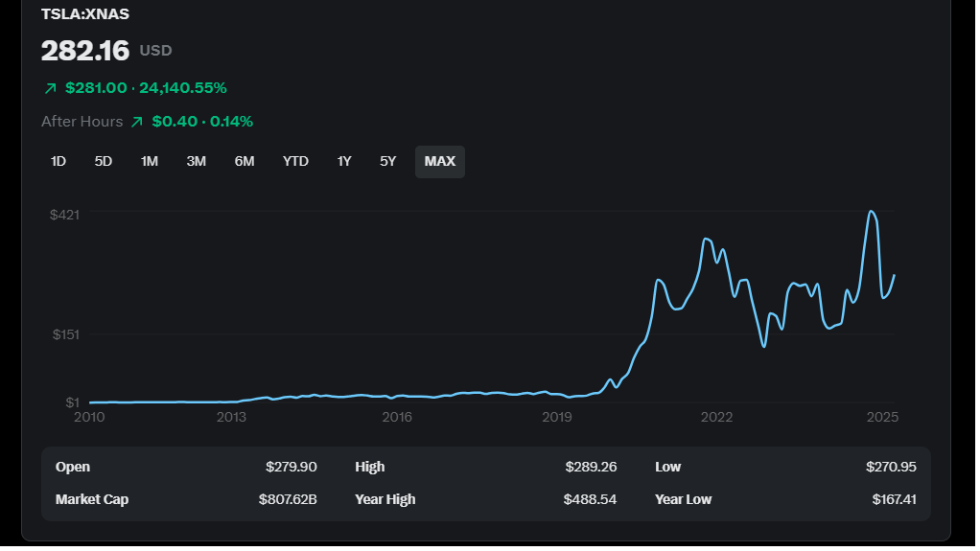Image resolution: width=980 pixels, height=551 pixels.
Task: Click the $488.54 year high value
Action: point(592,501)
